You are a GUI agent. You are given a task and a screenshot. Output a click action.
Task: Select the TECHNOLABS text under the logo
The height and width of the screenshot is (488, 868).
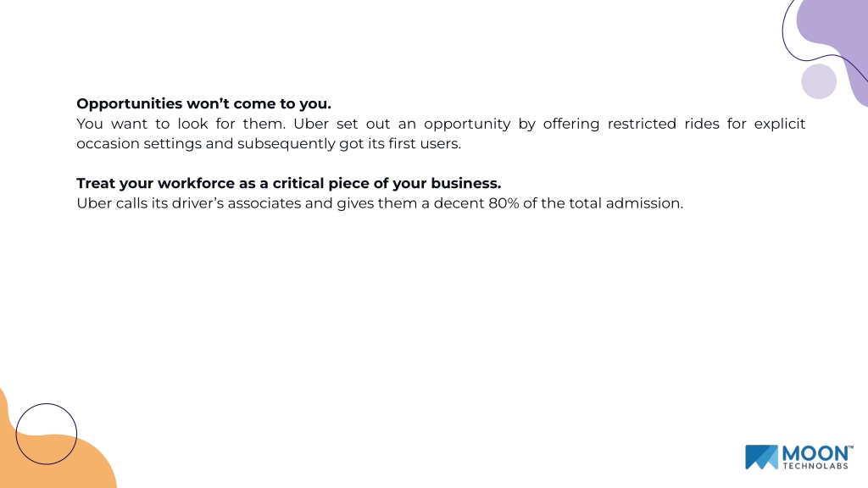click(x=815, y=466)
